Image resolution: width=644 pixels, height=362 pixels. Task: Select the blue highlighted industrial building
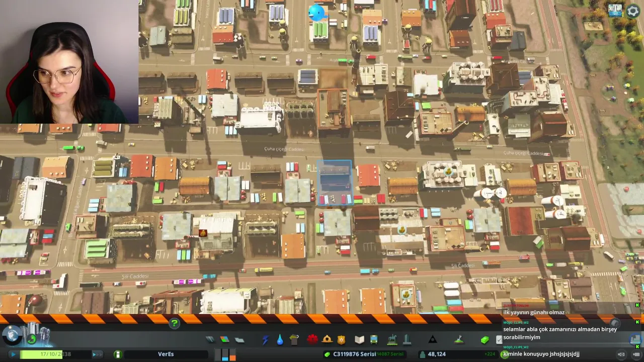click(335, 183)
